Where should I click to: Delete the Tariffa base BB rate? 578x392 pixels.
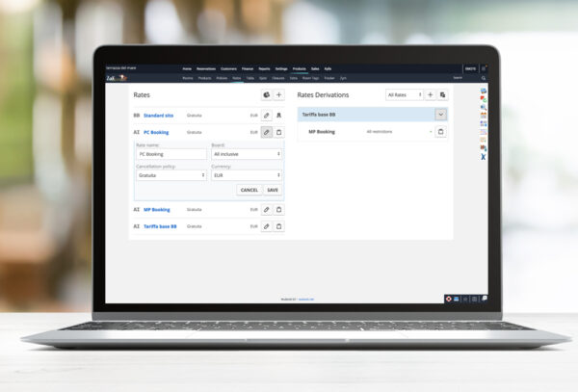(279, 226)
